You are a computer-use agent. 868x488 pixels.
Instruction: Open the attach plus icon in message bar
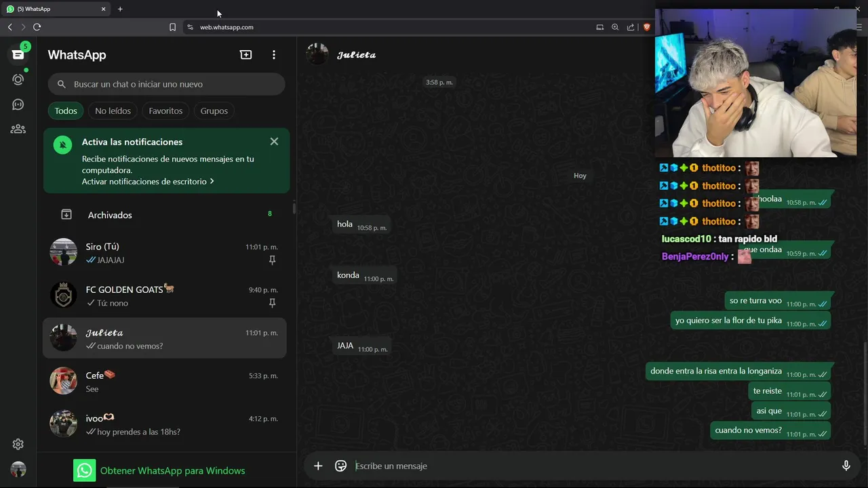pos(318,466)
